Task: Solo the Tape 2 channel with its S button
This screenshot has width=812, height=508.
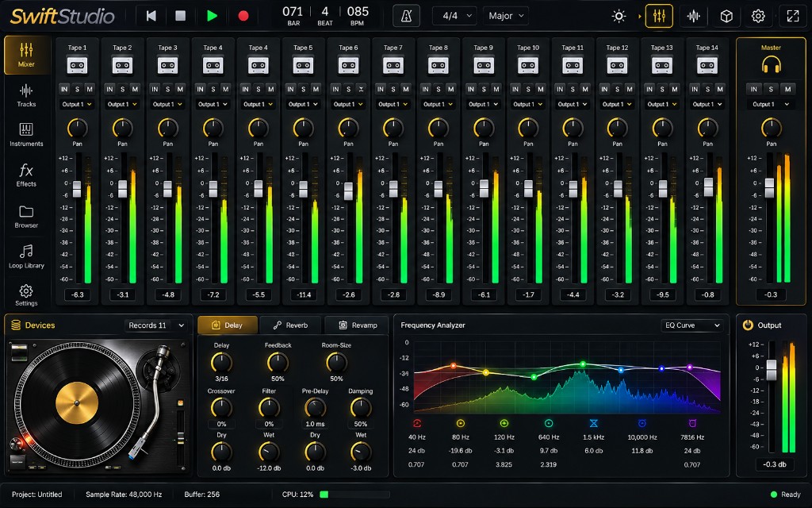Action: (122, 89)
